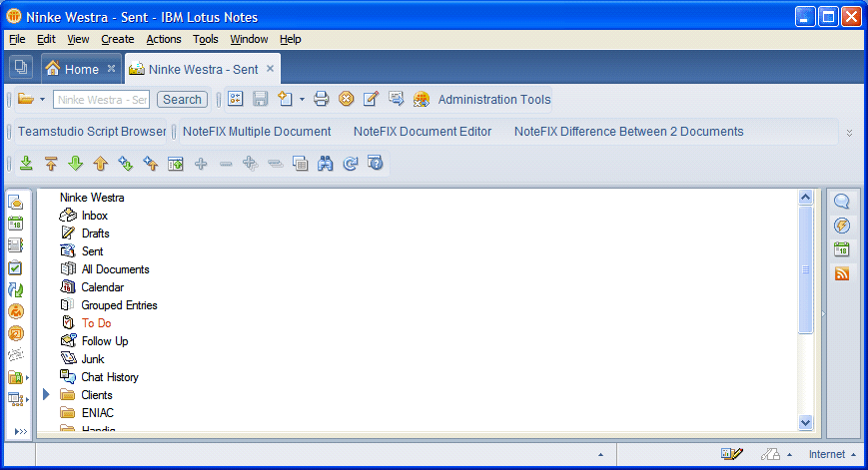Click the help question mark window icon
This screenshot has width=868, height=470.
coord(376,163)
